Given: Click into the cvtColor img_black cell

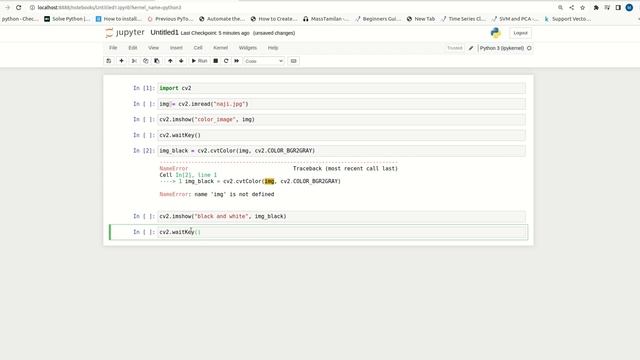Looking at the screenshot, I should point(342,151).
